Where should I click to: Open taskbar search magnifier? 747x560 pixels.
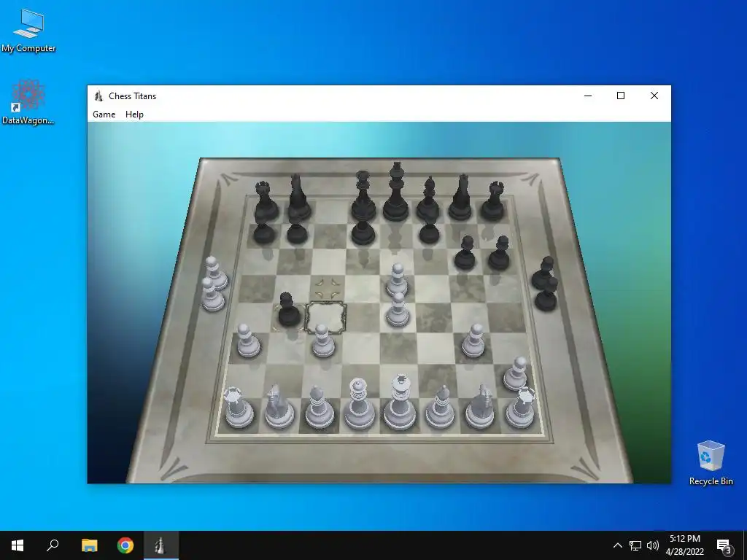point(53,545)
